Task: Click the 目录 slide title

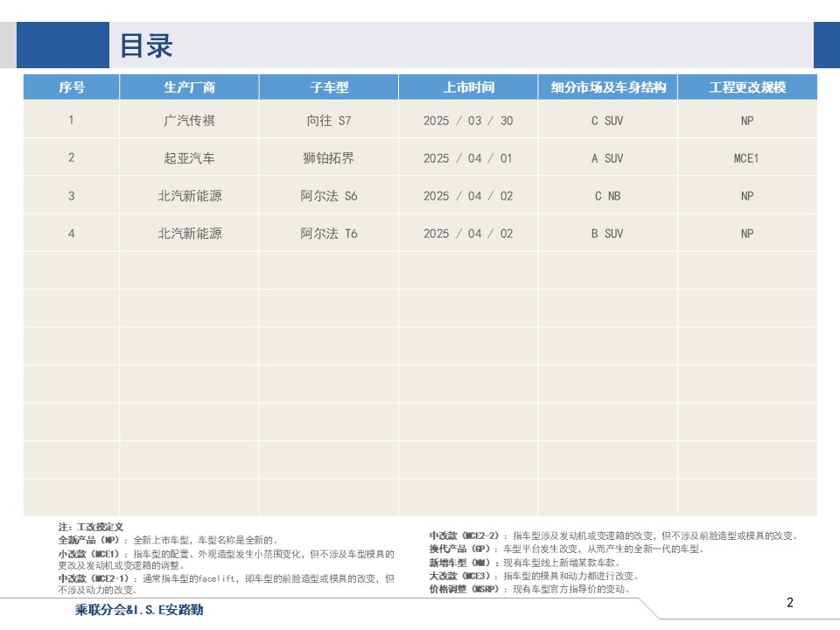Action: coord(146,45)
